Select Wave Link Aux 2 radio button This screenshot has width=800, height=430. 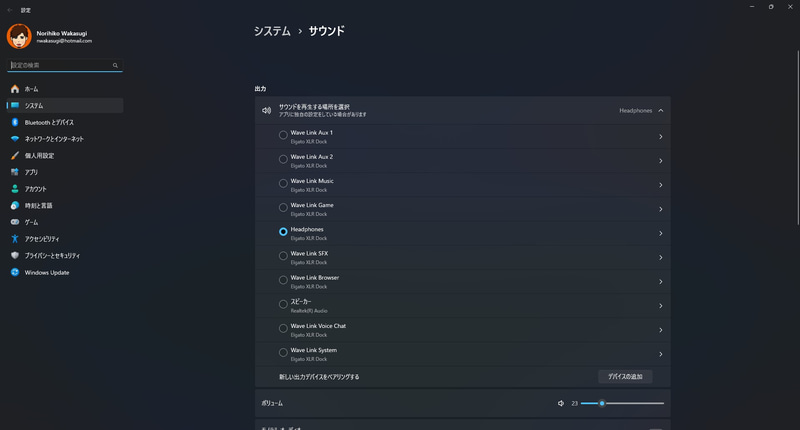[x=283, y=159]
